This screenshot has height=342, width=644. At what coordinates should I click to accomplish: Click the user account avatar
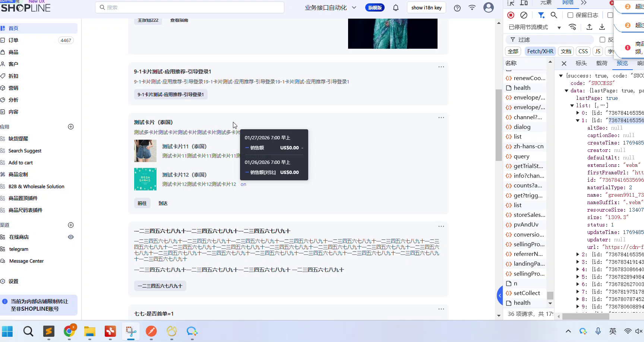488,7
